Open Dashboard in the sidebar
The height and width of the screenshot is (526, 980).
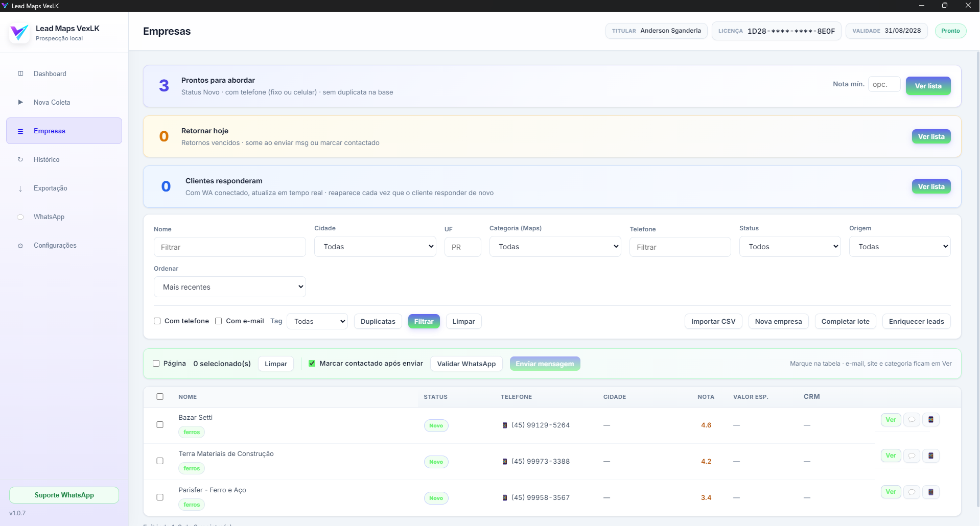64,74
